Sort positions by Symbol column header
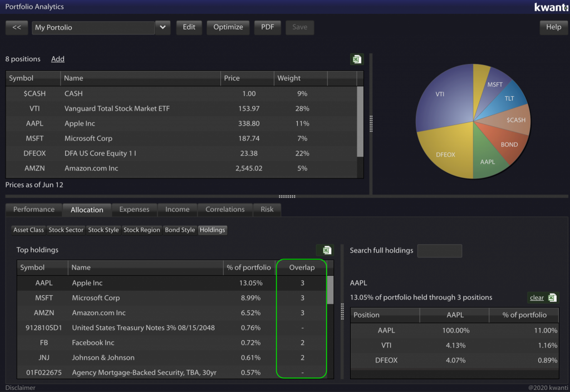The width and height of the screenshot is (570, 392). click(x=33, y=78)
